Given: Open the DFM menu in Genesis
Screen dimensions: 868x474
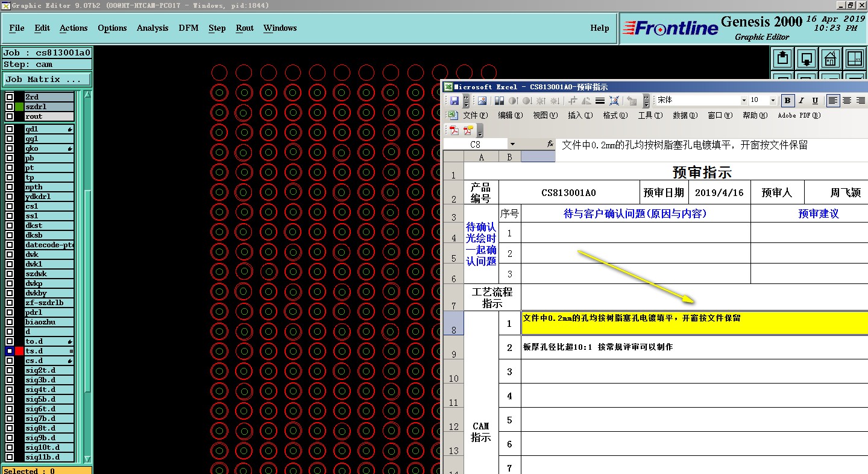Looking at the screenshot, I should pos(189,28).
